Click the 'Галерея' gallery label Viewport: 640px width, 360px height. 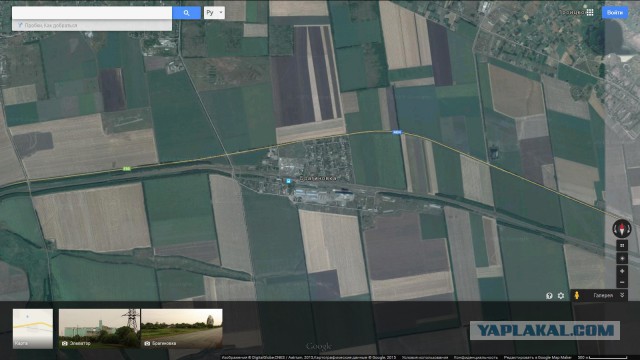[603, 296]
